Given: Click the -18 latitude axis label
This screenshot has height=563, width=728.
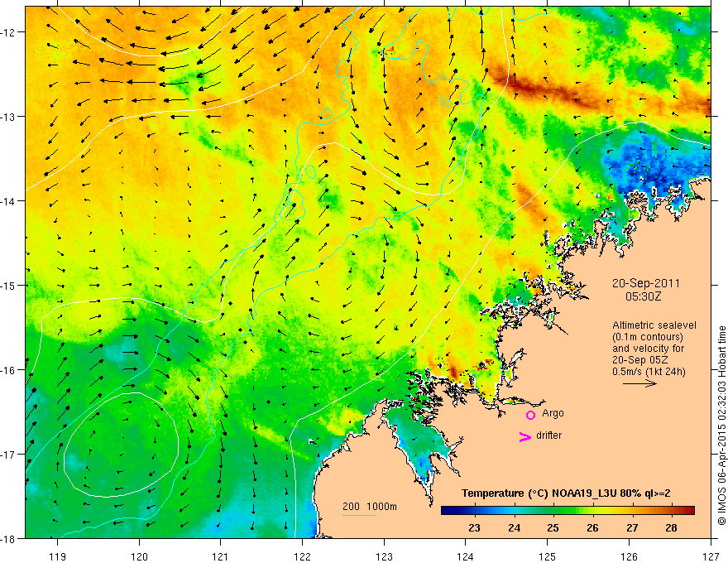Looking at the screenshot, I should (9, 539).
